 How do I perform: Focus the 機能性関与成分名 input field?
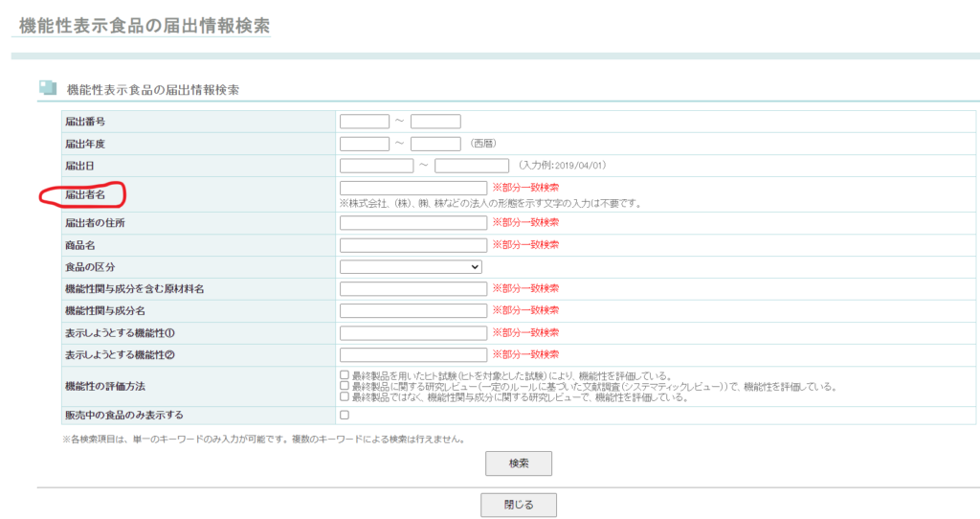coord(412,310)
